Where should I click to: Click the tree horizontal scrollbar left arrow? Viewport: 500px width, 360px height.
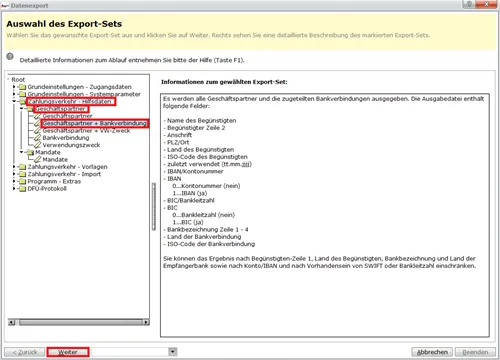12,322
